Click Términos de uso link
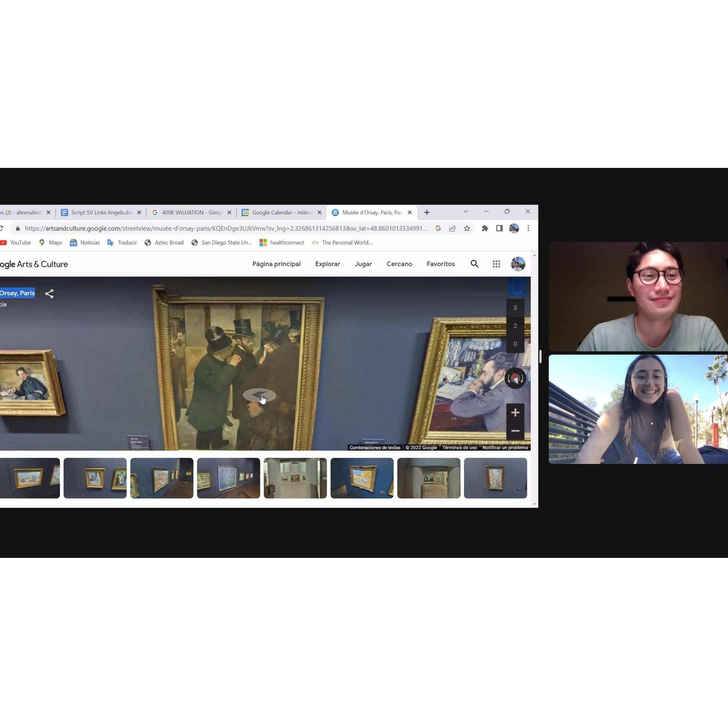Image resolution: width=728 pixels, height=728 pixels. [x=459, y=448]
